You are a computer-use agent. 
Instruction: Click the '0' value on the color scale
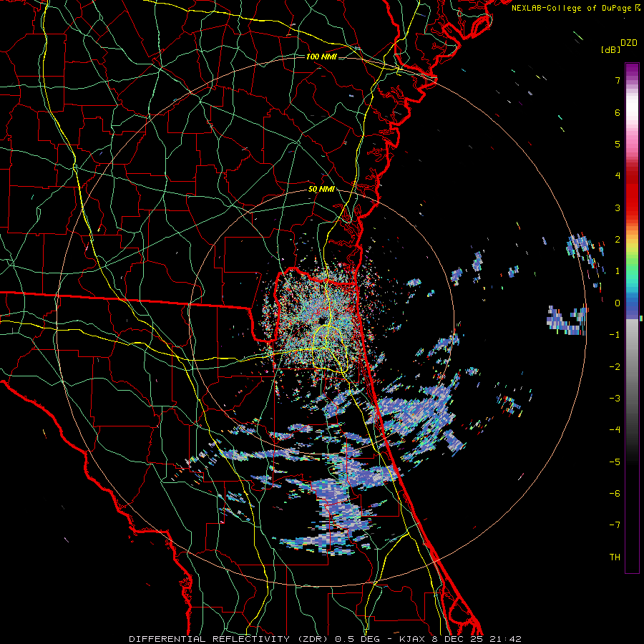(618, 303)
